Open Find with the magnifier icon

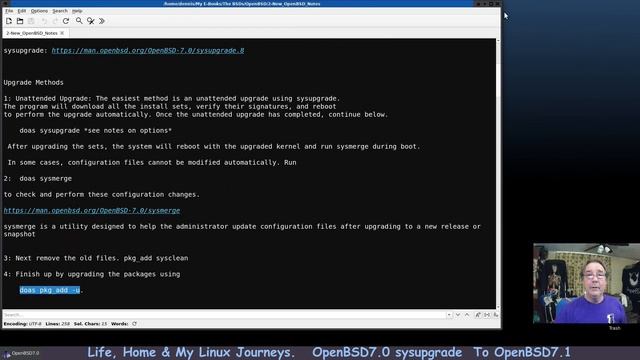point(79,21)
